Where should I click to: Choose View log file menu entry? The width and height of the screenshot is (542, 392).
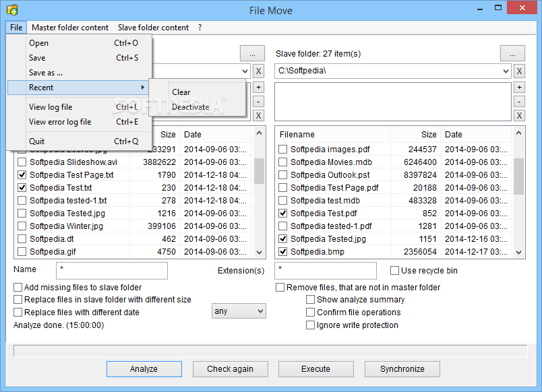tap(80, 107)
